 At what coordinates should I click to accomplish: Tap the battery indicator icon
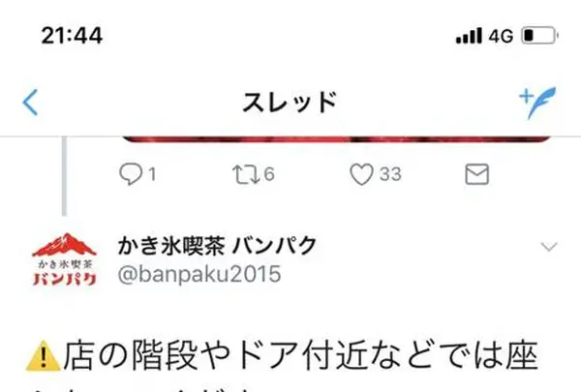[540, 36]
